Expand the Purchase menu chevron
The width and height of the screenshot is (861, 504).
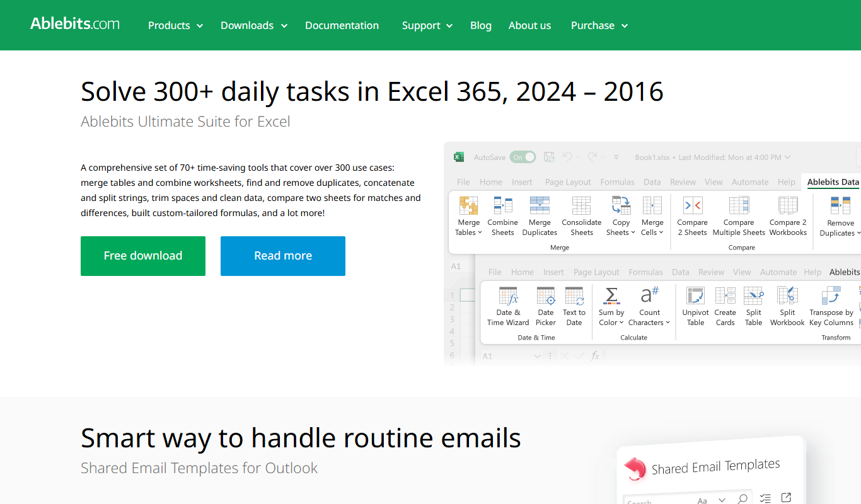[x=625, y=26]
